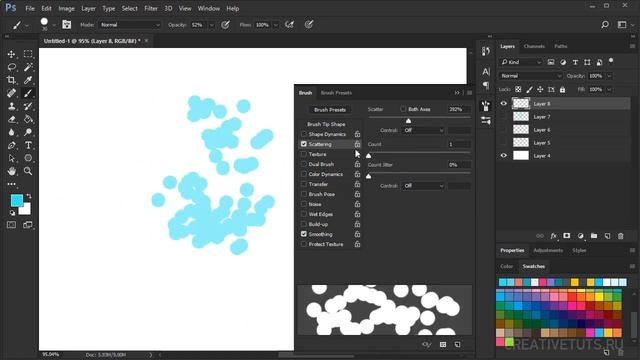Viewport: 640px width, 360px height.
Task: Click the delete layer trash icon
Action: pos(620,236)
